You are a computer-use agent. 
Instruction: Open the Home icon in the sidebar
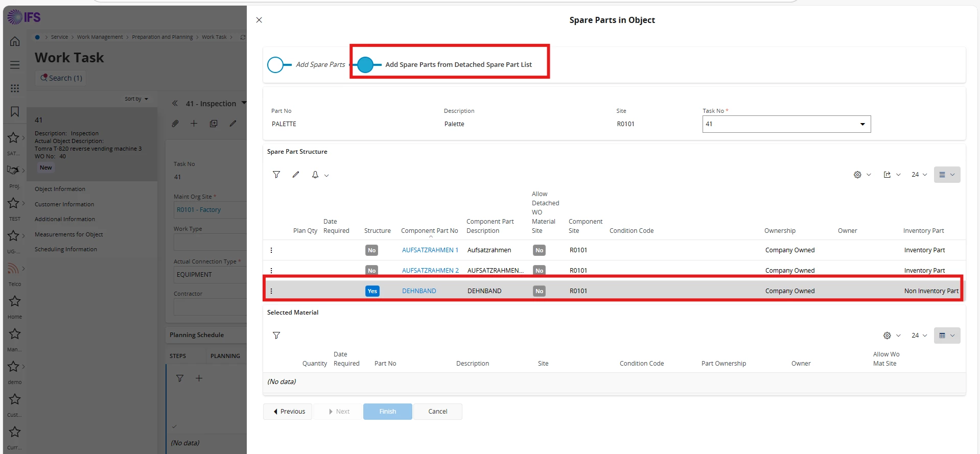(15, 41)
